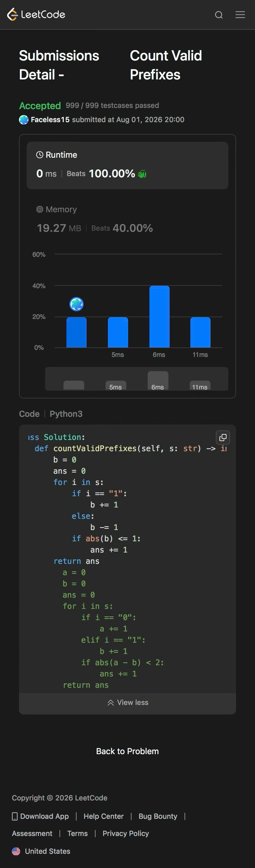Go Back to Problem
The image size is (255, 868).
tap(127, 751)
